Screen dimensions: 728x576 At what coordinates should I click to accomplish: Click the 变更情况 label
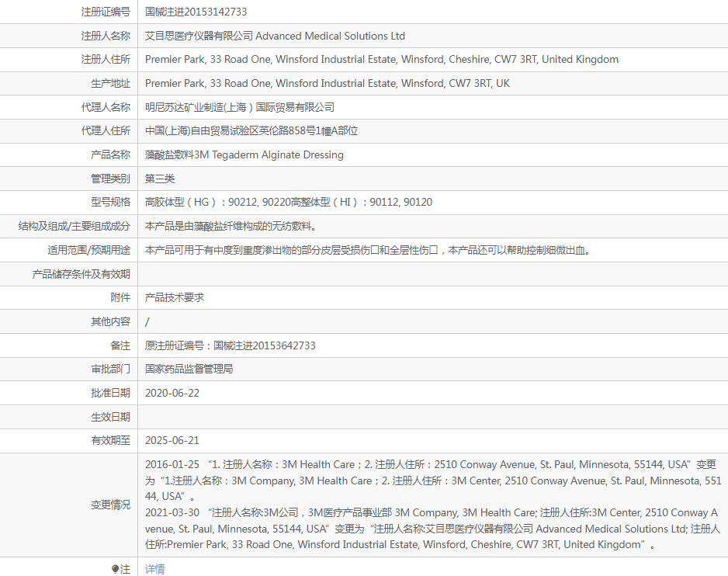coord(110,505)
